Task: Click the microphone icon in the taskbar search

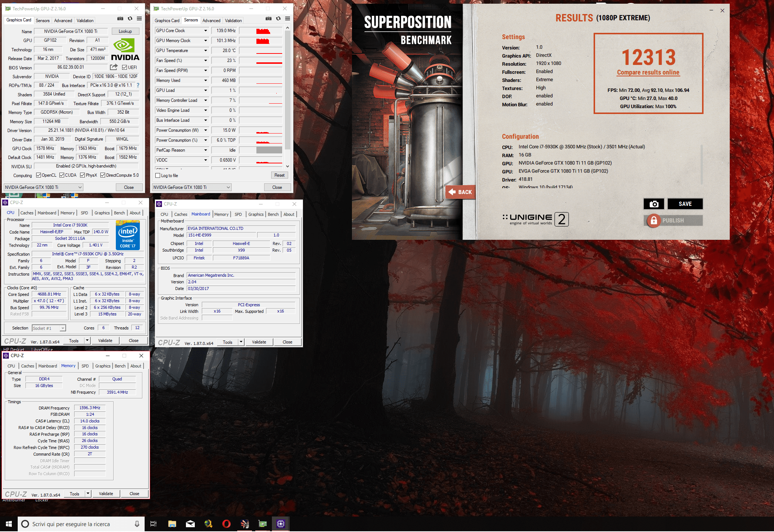Action: point(137,524)
